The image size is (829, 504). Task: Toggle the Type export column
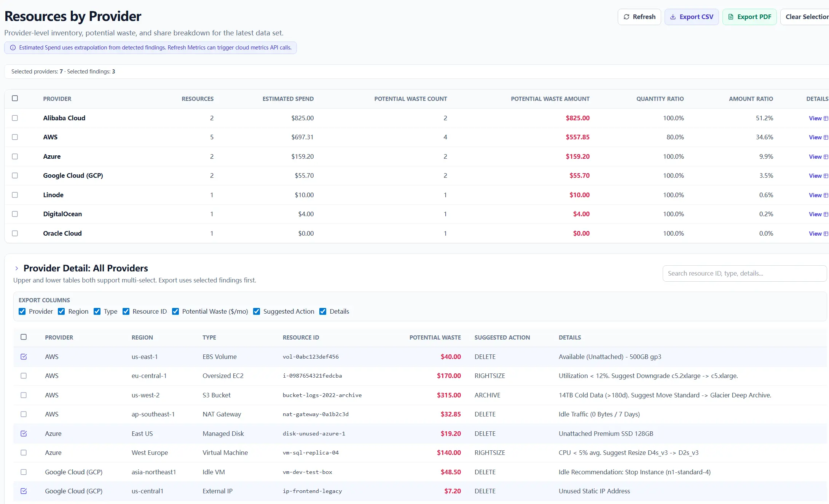97,311
